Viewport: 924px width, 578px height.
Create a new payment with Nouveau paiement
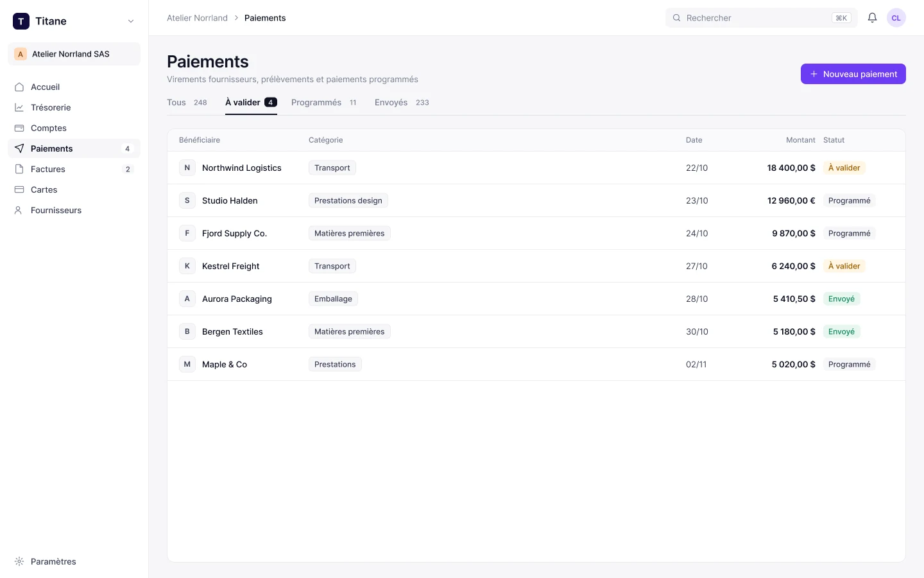click(853, 74)
